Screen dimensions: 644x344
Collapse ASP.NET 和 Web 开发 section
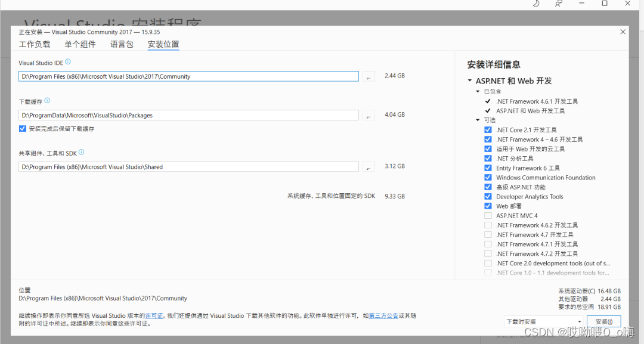[470, 81]
